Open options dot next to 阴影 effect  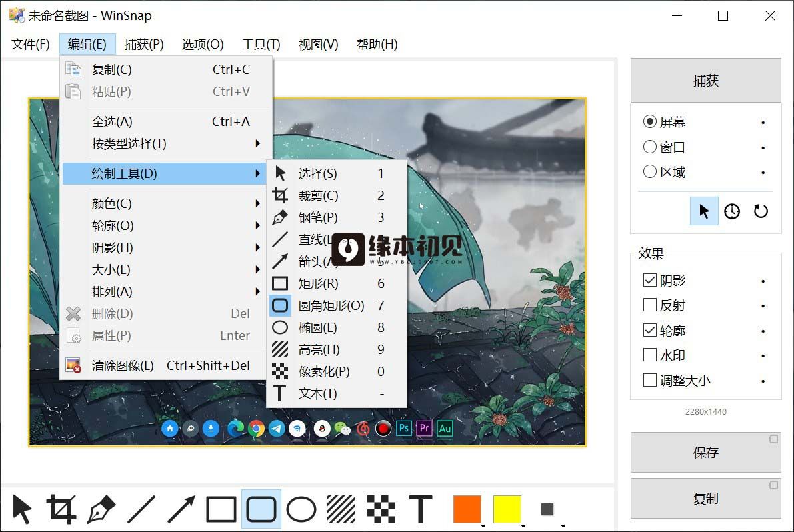(x=763, y=281)
